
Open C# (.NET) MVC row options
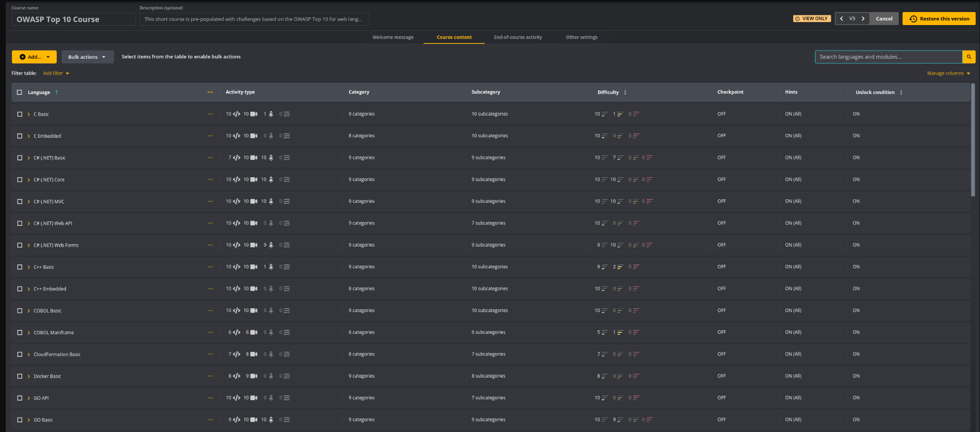point(210,201)
